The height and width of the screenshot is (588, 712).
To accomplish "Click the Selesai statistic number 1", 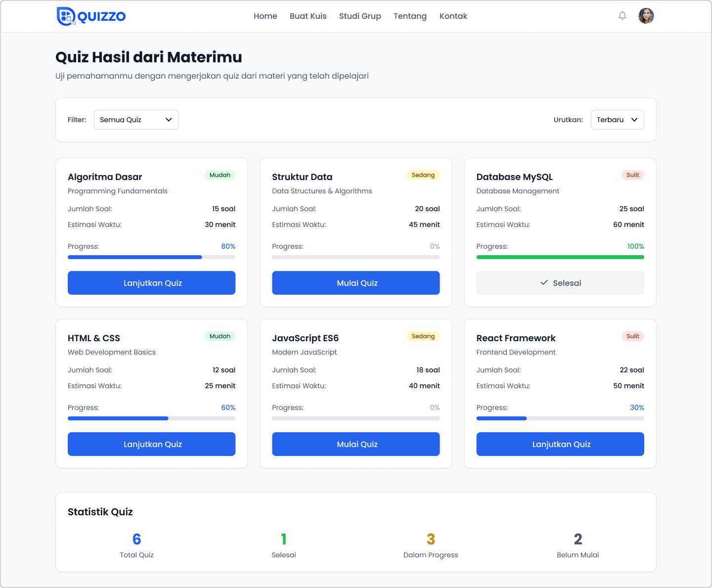I will [x=284, y=539].
